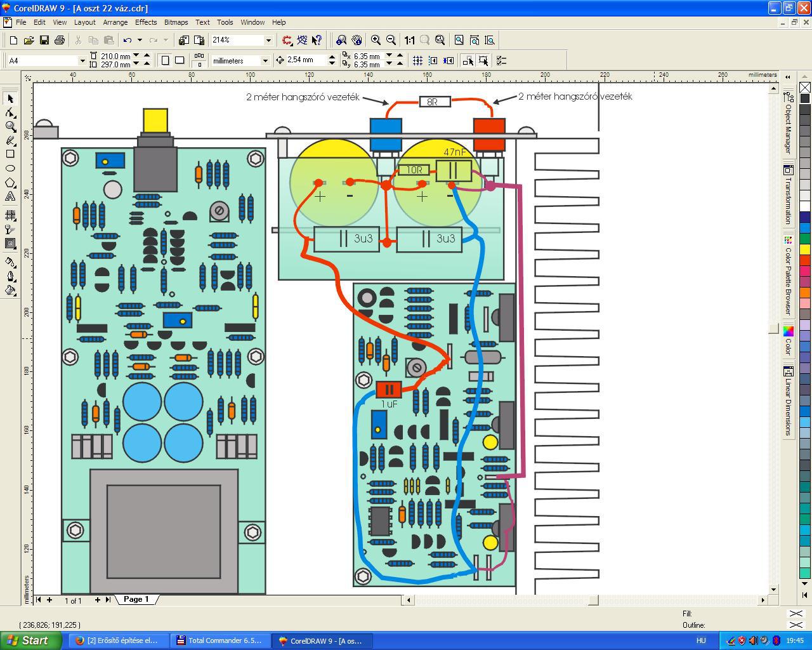Screen dimensions: 812x650
Task: Create a new document
Action: click(x=13, y=40)
